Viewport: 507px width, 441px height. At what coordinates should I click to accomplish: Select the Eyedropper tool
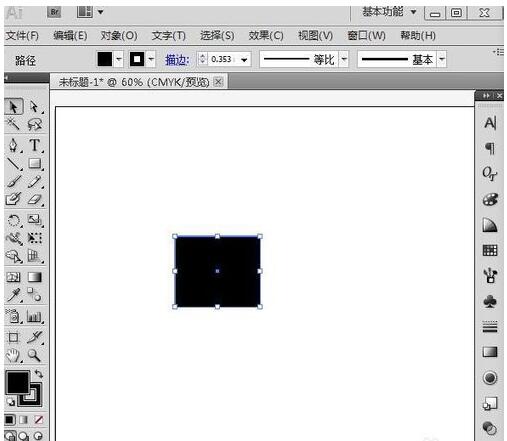click(x=13, y=295)
